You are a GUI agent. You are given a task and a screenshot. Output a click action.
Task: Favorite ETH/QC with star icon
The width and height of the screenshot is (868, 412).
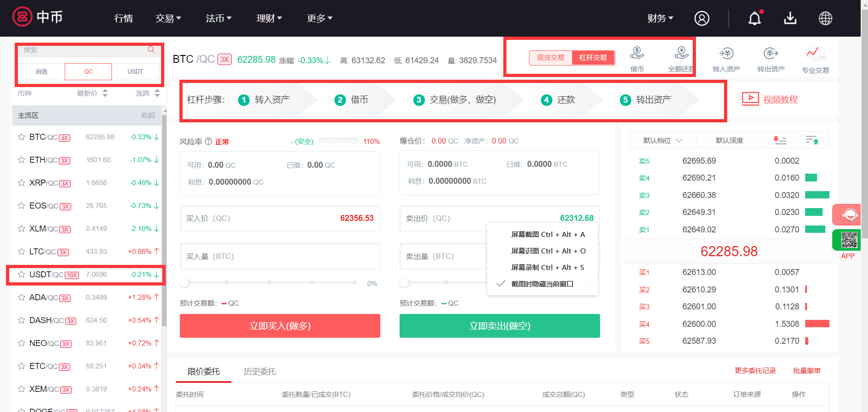pos(21,160)
